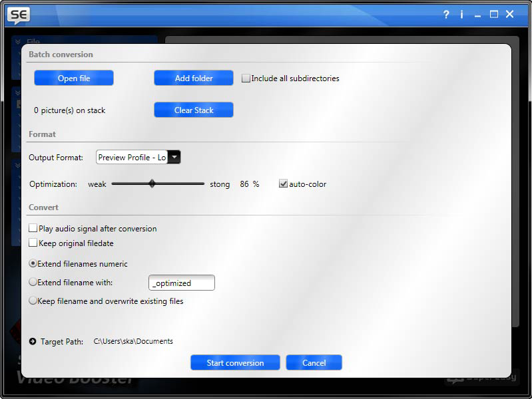532x399 pixels.
Task: Select Keep filename and overwrite existing files
Action: (33, 301)
